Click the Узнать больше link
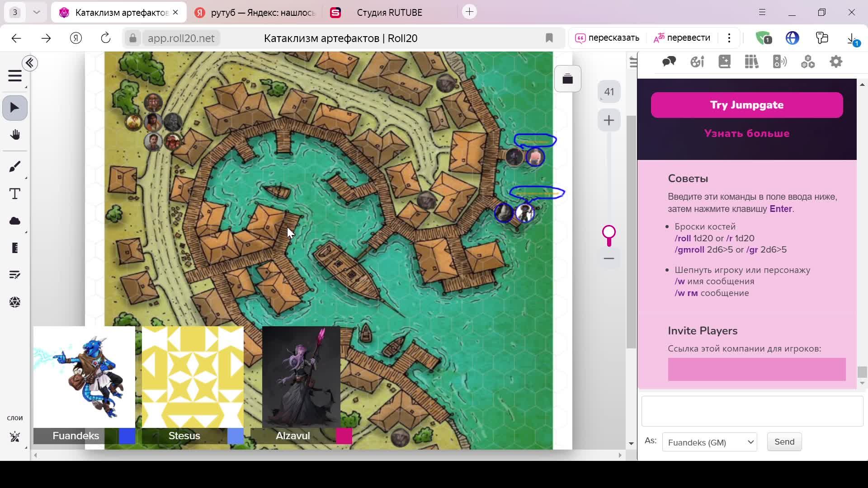This screenshot has width=868, height=488. click(x=746, y=133)
